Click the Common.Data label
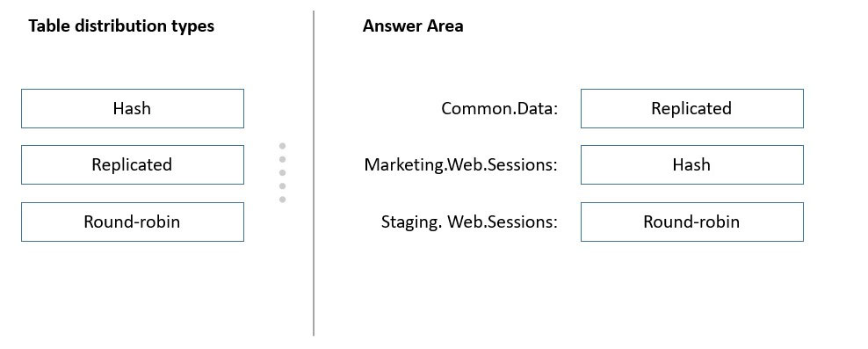868x349 pixels. click(x=500, y=109)
